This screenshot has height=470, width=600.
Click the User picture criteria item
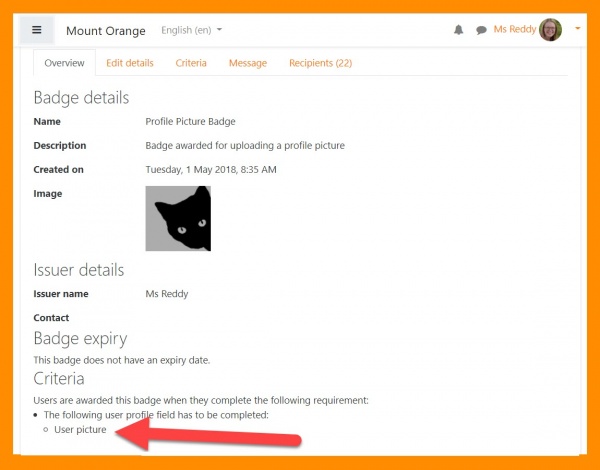[80, 429]
